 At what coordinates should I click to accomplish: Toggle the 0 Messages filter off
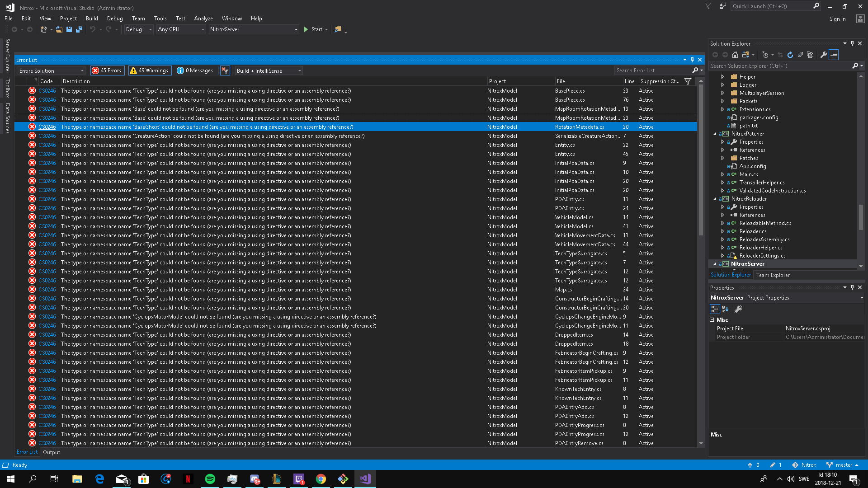[195, 70]
